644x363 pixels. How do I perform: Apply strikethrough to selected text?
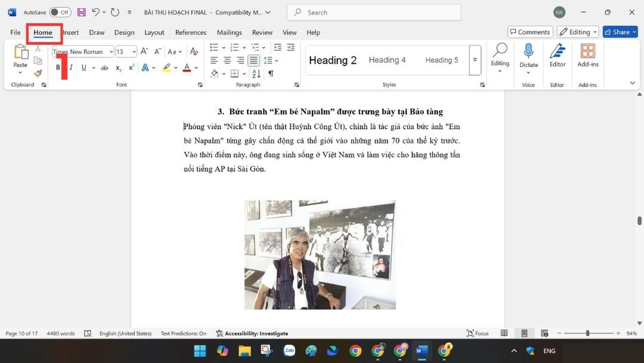[104, 67]
